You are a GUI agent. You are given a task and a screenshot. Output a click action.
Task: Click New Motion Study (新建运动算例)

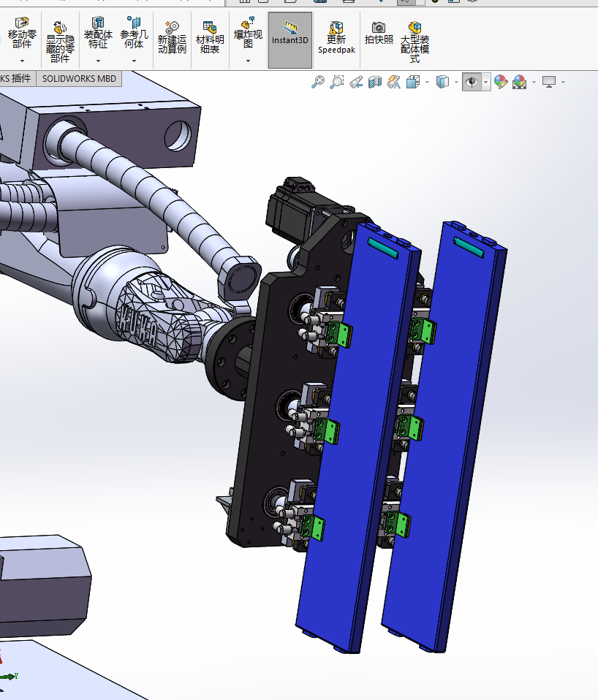point(172,37)
